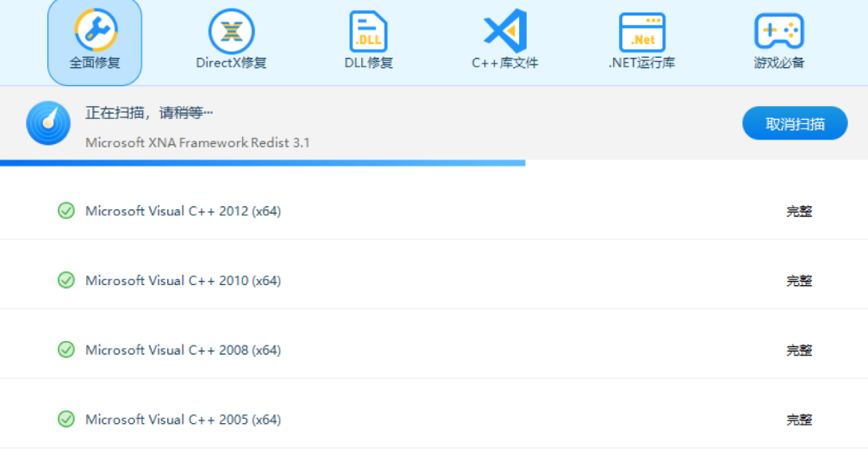Switch to the DLL修复 tab label
Screen dimensions: 868x473
(x=369, y=63)
